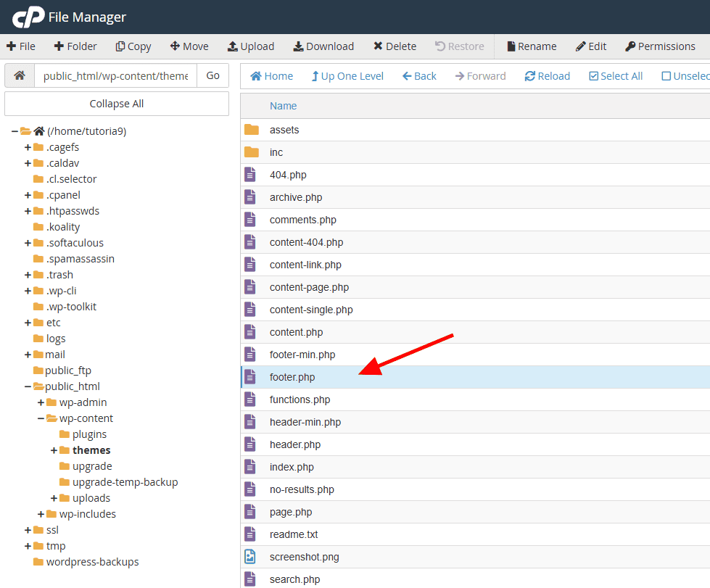Viewport: 710px width, 588px height.
Task: Upload a file via the Upload icon
Action: click(x=250, y=46)
